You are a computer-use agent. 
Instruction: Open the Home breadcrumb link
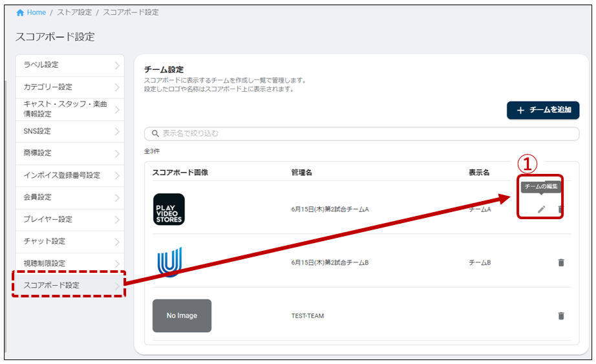(36, 12)
